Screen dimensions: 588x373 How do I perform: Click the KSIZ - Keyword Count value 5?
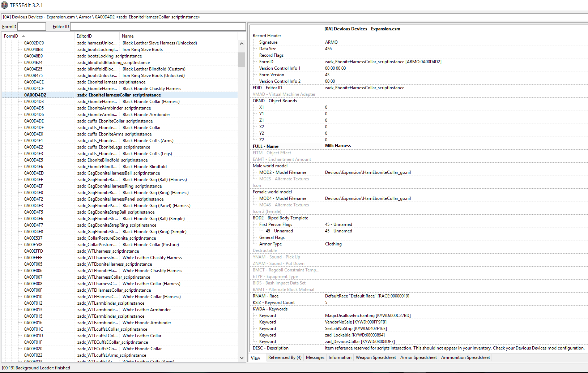326,303
